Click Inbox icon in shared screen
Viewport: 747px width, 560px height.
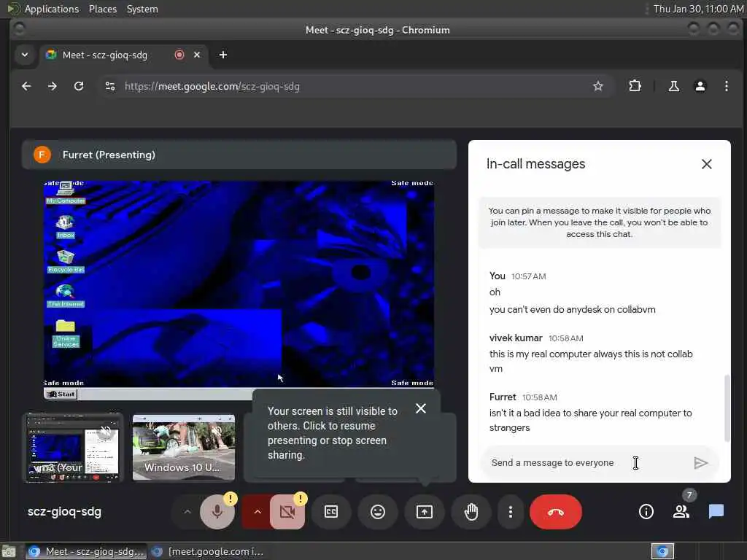[65, 227]
